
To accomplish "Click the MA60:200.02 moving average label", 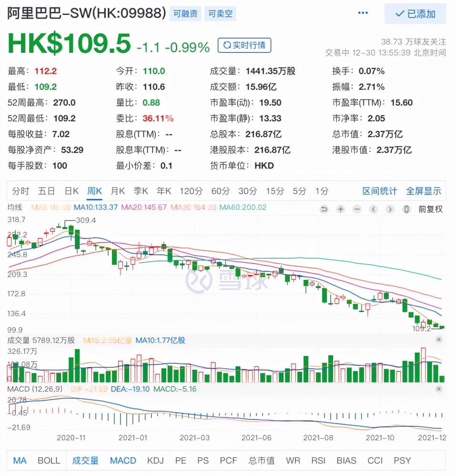I will tap(243, 208).
